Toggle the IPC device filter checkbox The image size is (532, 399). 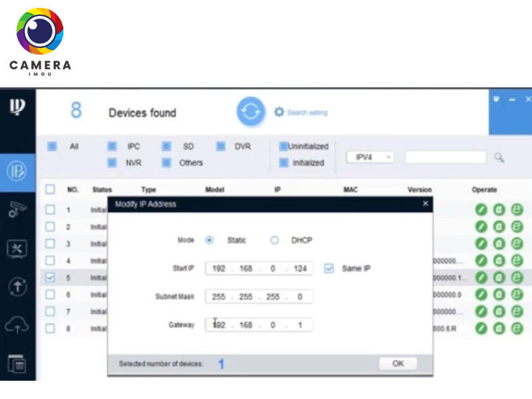(112, 146)
